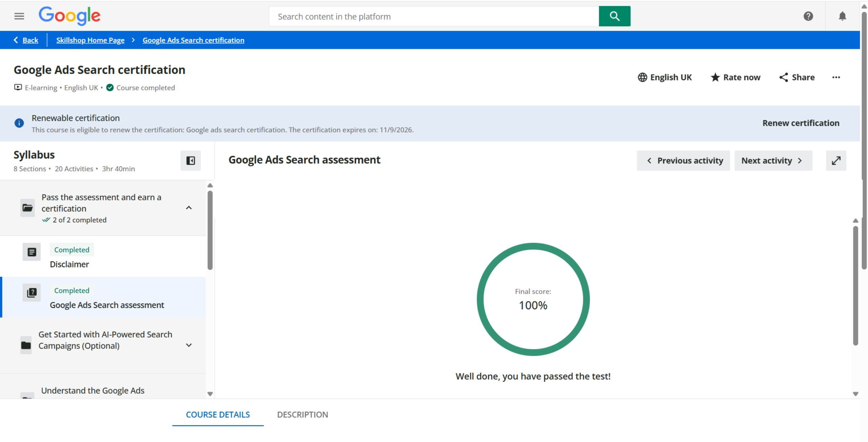
Task: Click the green search magnifier button
Action: (x=614, y=16)
